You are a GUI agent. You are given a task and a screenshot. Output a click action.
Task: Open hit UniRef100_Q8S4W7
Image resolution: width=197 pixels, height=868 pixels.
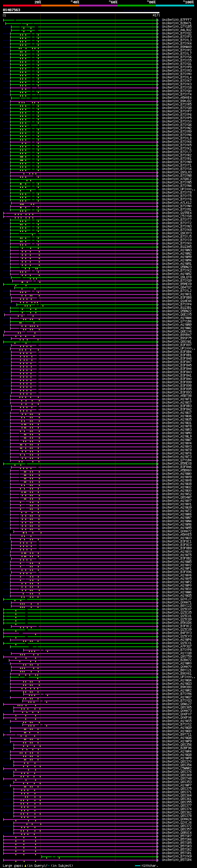[x=176, y=497]
